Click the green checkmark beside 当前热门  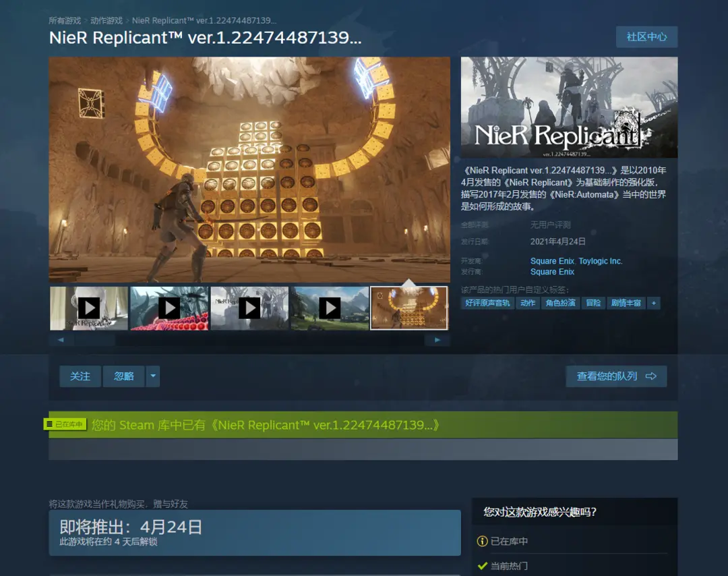483,566
